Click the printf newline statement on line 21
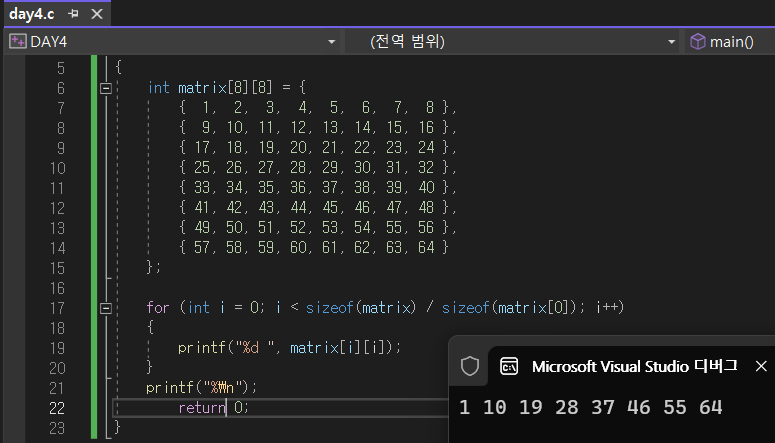This screenshot has height=443, width=775. pos(202,387)
